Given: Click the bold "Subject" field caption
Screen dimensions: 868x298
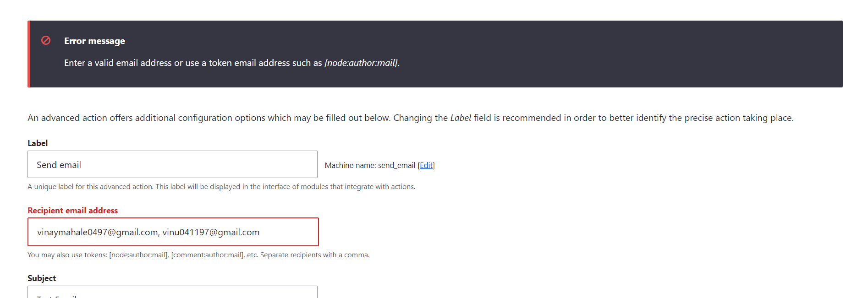Looking at the screenshot, I should pos(42,278).
